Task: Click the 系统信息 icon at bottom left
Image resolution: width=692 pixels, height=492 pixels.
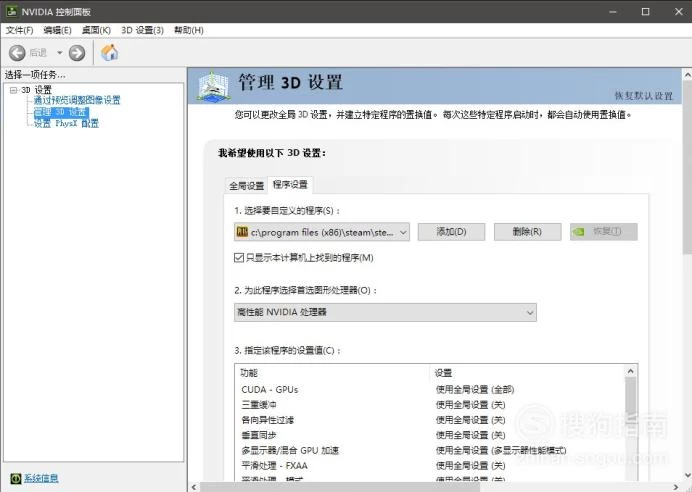Action: tap(16, 478)
